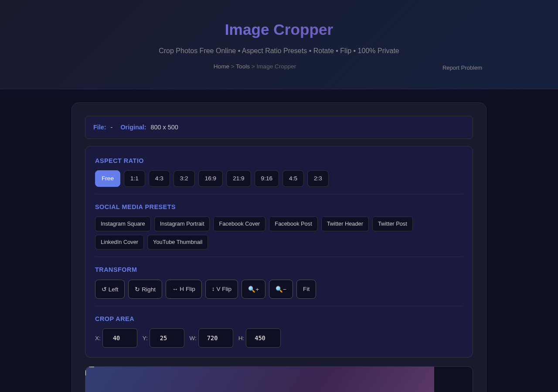Screen dimensions: 558x392
Task: Choose the 16:9 aspect ratio
Action: 211,179
